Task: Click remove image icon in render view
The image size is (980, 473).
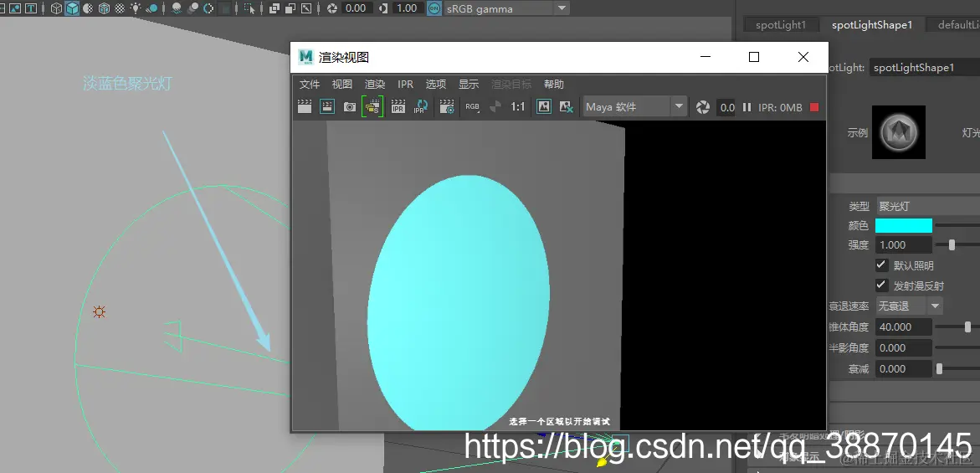Action: pos(567,107)
